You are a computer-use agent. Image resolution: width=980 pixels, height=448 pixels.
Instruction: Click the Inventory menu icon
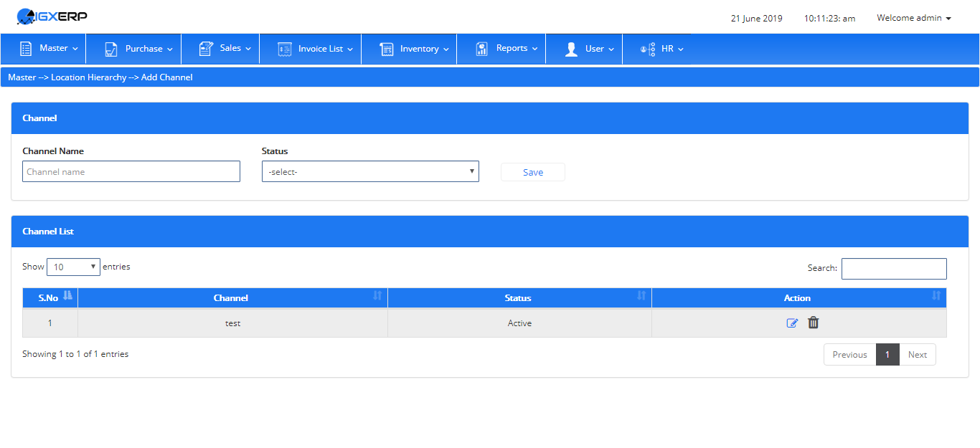click(387, 49)
